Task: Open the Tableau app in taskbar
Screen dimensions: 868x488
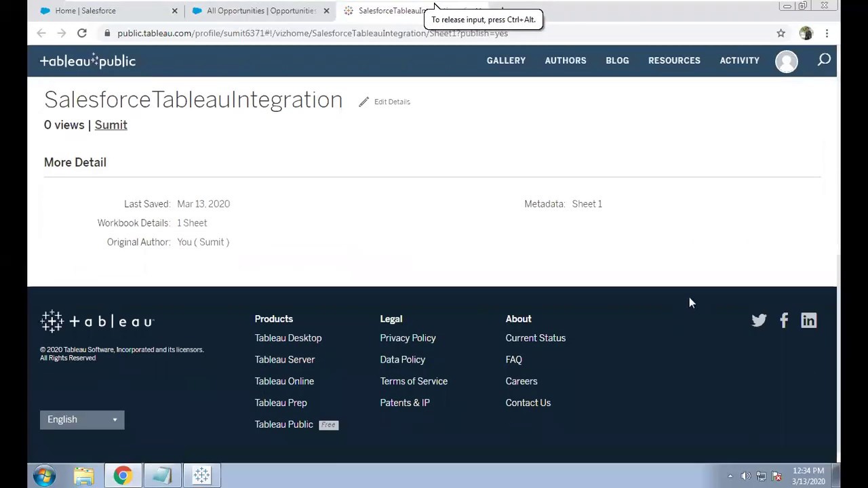Action: [201, 476]
